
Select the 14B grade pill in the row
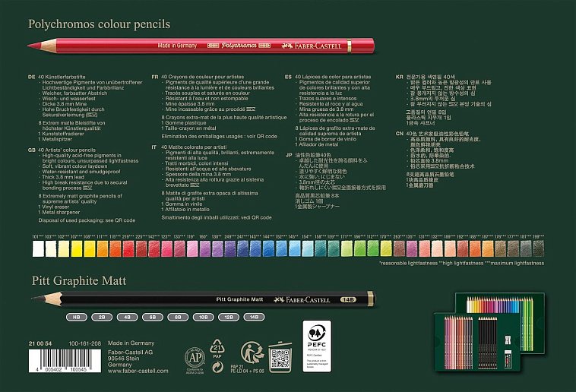click(x=254, y=317)
